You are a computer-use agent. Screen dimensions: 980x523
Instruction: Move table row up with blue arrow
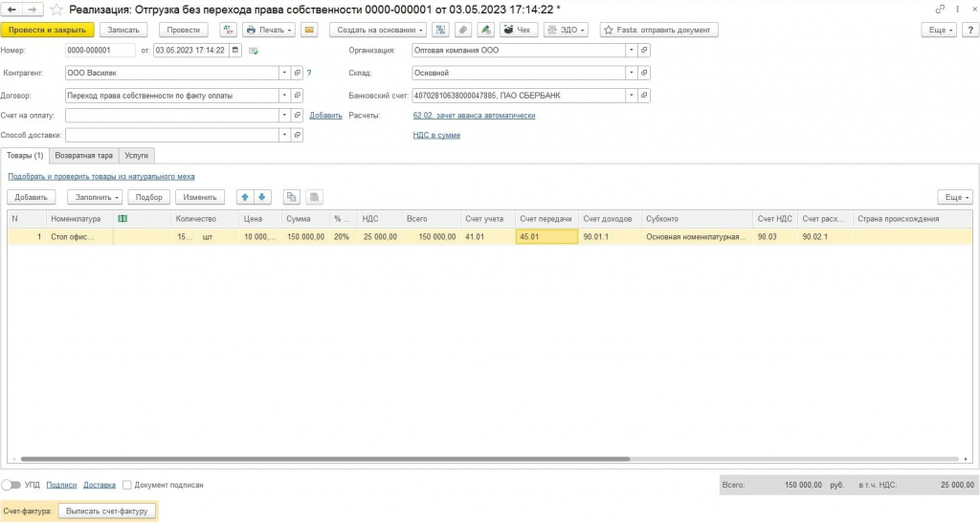[x=245, y=197]
